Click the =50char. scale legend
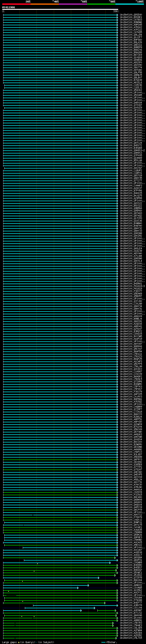 pyautogui.click(x=109, y=642)
